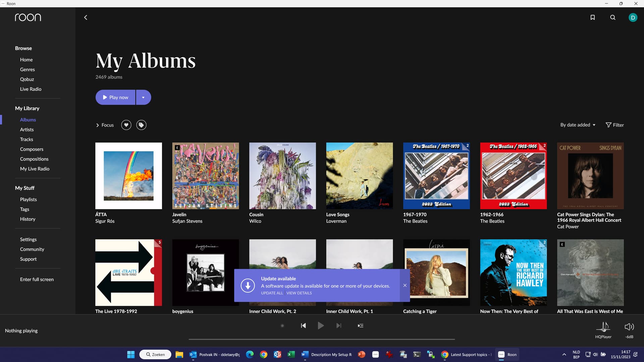Open The Beatles 1967-1970 cover
The width and height of the screenshot is (644, 362).
click(x=436, y=176)
